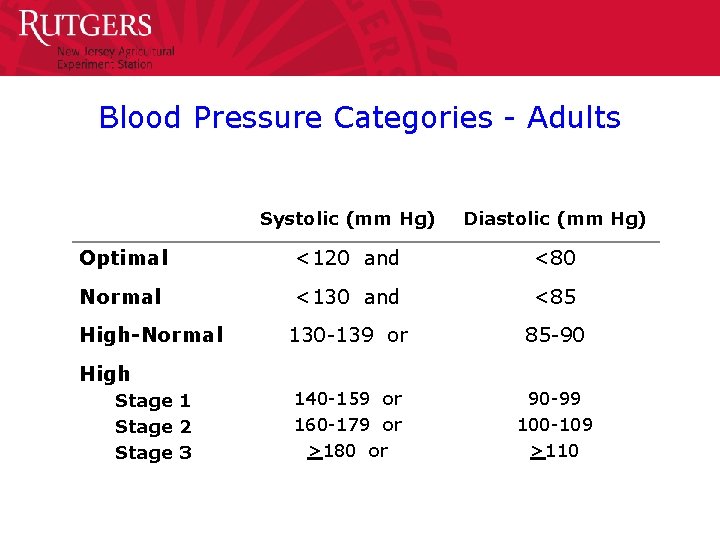Image resolution: width=720 pixels, height=540 pixels.
Task: Select the Stage 1 label
Action: (153, 401)
